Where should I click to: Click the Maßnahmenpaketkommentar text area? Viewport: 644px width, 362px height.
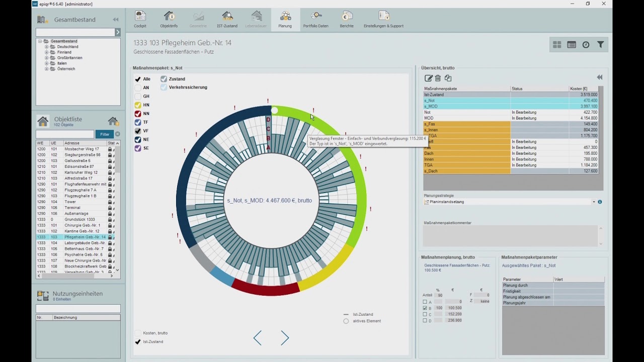[x=510, y=236]
